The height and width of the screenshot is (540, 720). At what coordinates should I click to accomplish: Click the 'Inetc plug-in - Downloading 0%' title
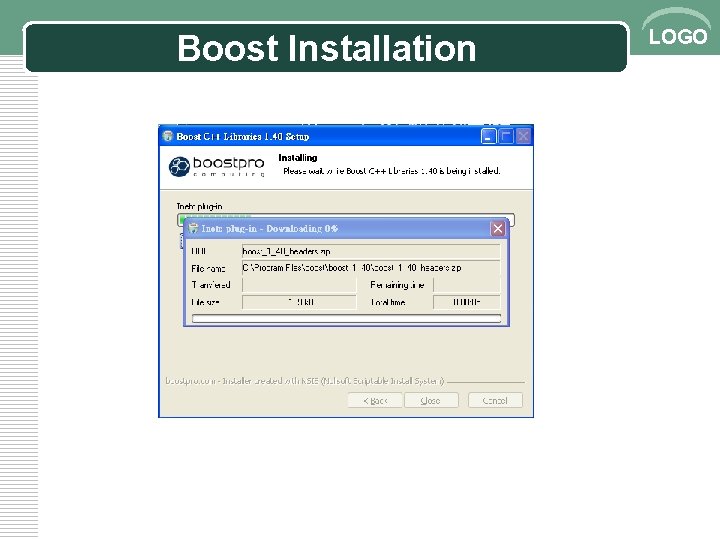pos(270,229)
